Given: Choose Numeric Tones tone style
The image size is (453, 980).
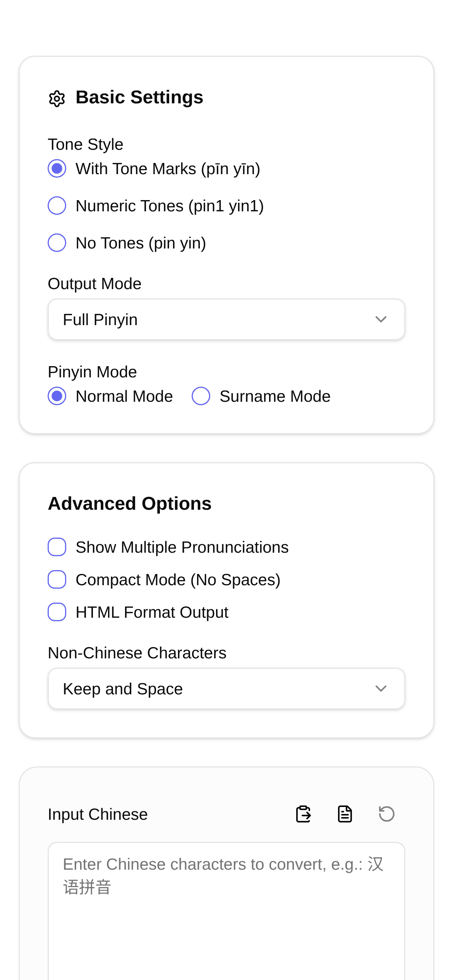Looking at the screenshot, I should coord(57,206).
